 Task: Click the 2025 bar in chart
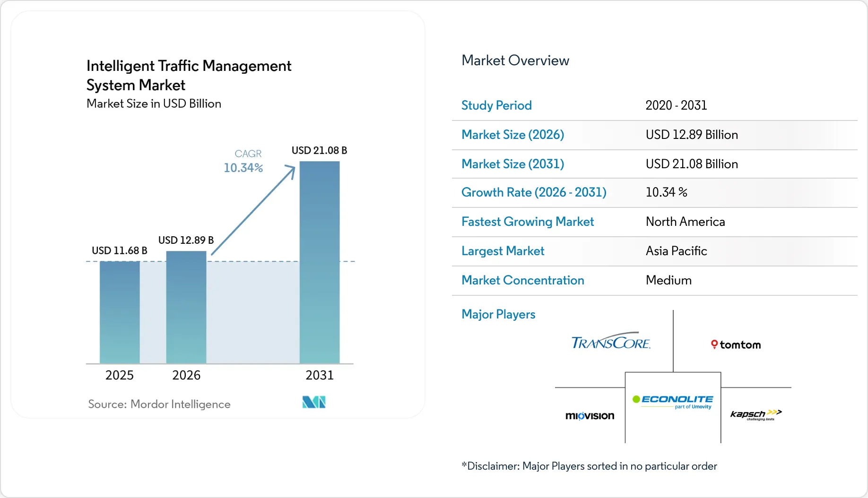120,312
